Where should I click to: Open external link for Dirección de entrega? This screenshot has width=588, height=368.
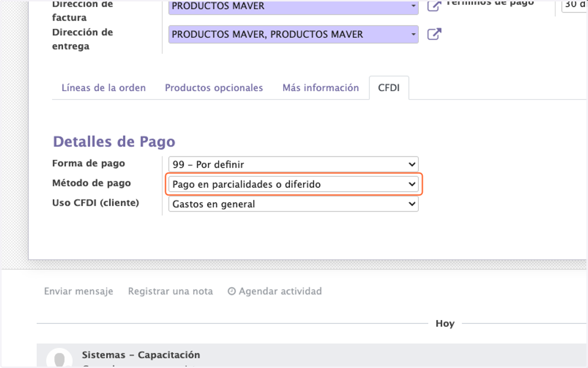tap(434, 34)
